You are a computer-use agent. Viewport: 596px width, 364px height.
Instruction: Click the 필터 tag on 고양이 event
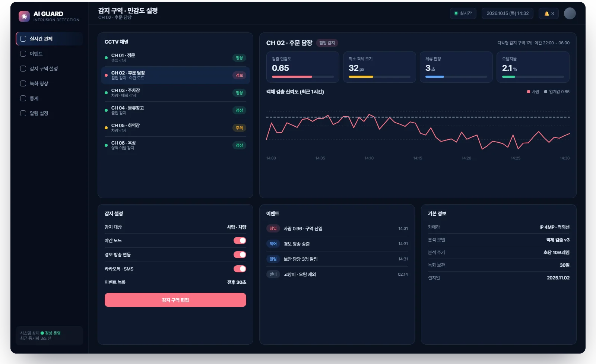(x=273, y=274)
